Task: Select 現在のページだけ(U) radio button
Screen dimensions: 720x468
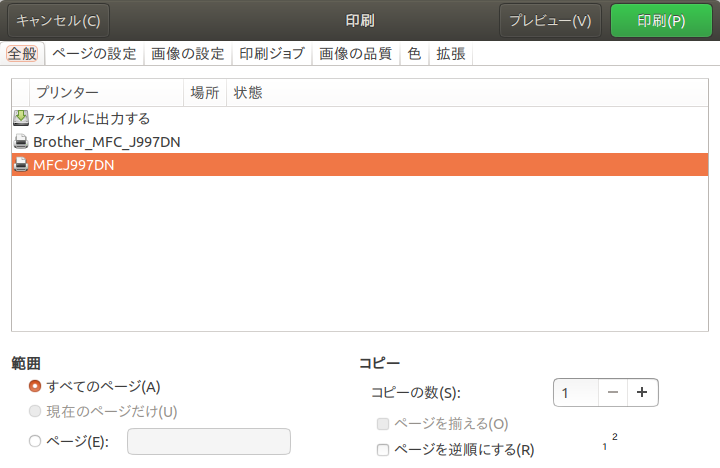Action: (35, 411)
